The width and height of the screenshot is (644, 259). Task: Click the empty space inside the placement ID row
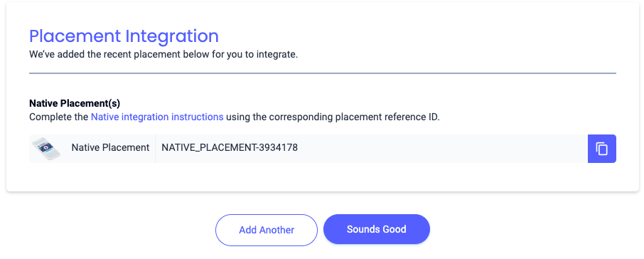pos(441,149)
